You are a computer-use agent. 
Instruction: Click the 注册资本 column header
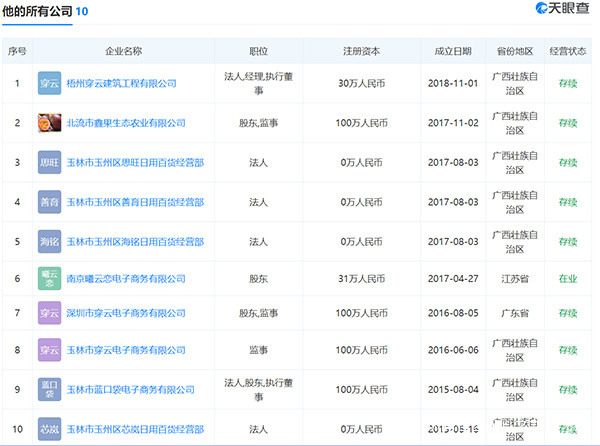[361, 51]
